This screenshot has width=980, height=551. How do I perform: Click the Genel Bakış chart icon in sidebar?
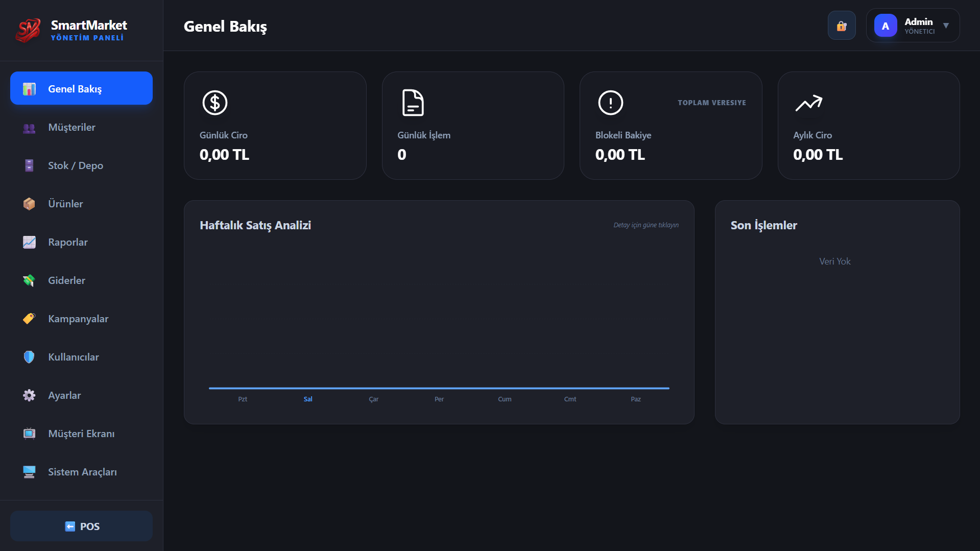coord(29,89)
